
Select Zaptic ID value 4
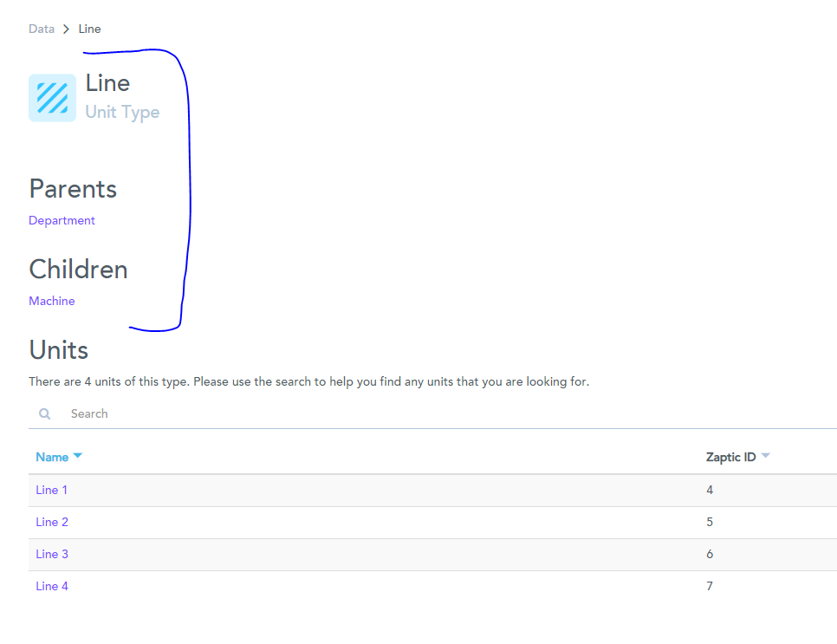coord(710,491)
